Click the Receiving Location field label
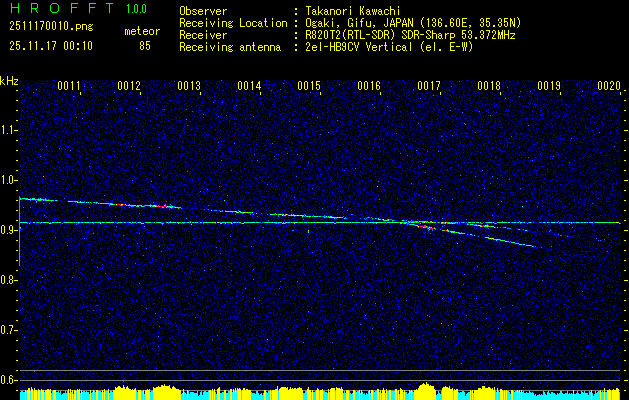This screenshot has height=400, width=629. (233, 23)
